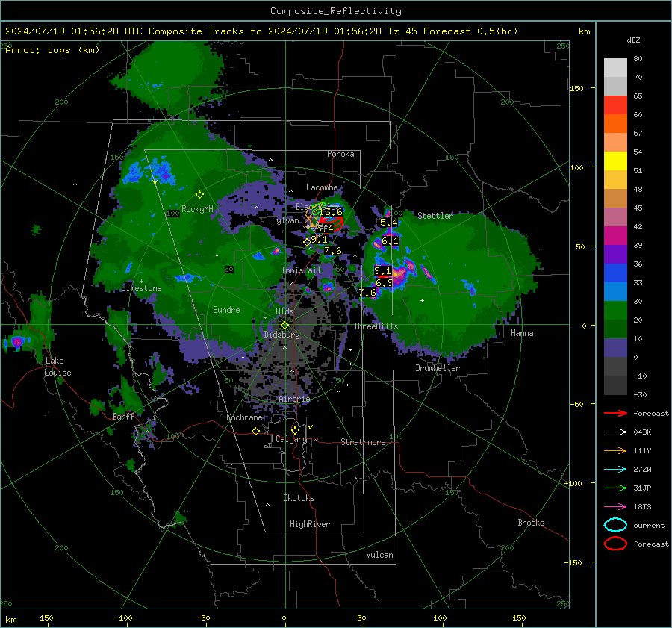
Task: Click the Drumheller town label
Action: [438, 368]
